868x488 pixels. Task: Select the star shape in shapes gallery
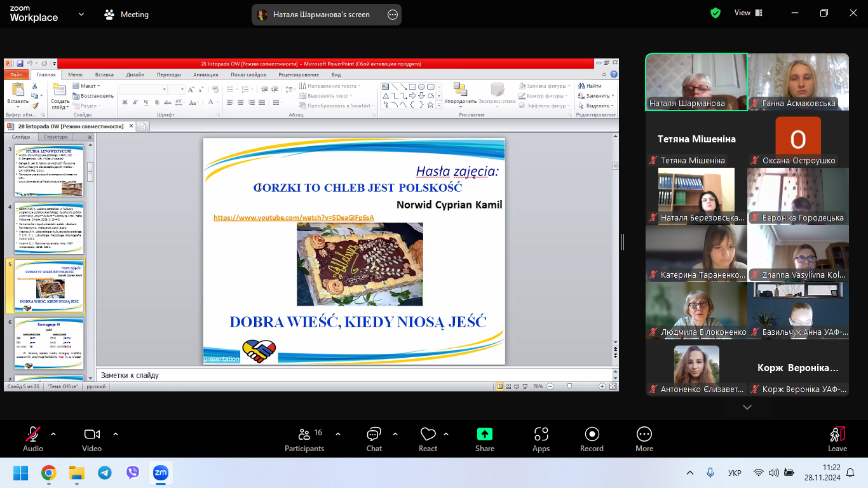tap(430, 105)
